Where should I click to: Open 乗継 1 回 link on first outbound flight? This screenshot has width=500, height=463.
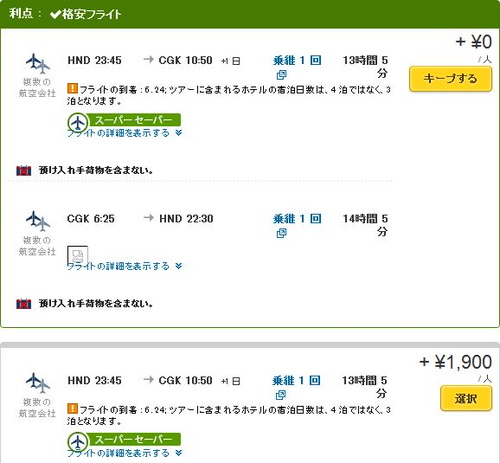[x=297, y=60]
